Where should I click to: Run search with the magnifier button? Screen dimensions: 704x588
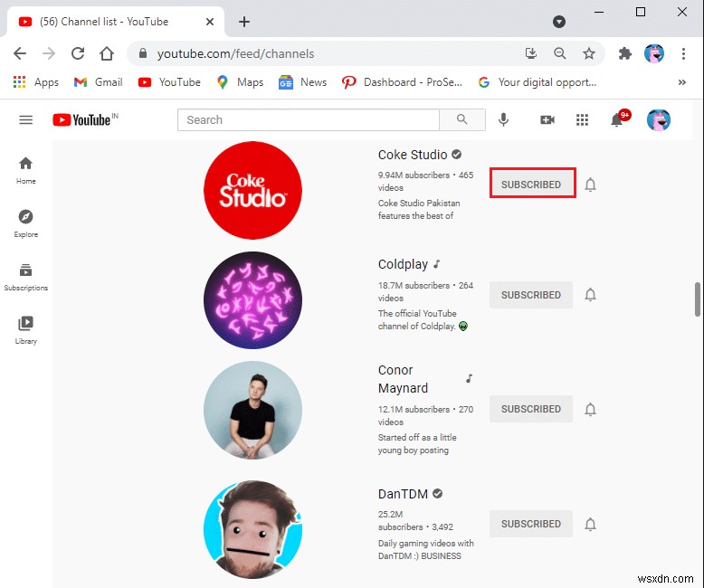[462, 119]
